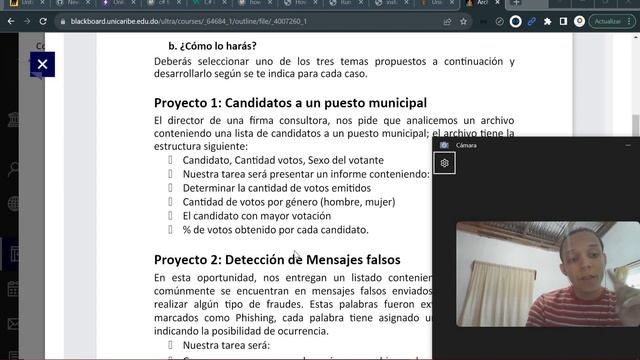Open the Chrome profile avatar
The height and width of the screenshot is (360, 640).
[x=579, y=21]
